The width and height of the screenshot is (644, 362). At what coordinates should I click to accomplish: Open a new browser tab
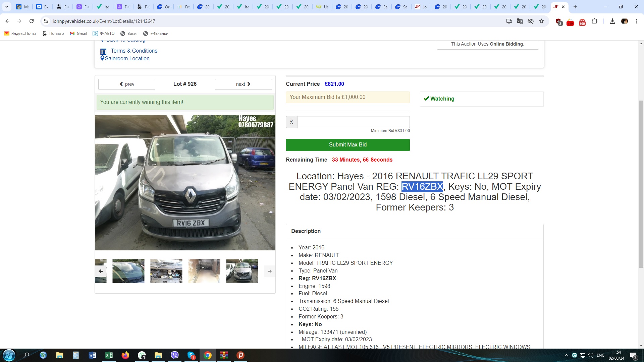pyautogui.click(x=575, y=7)
